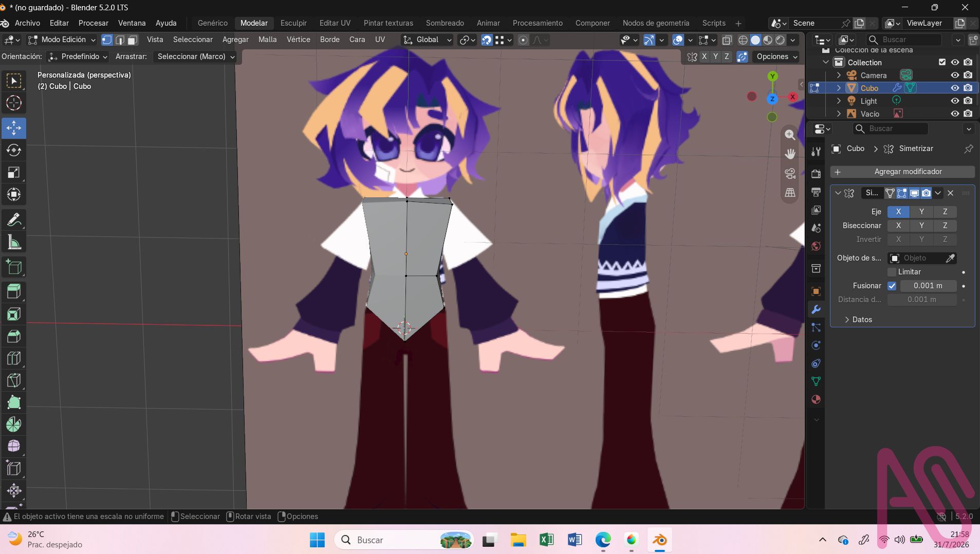Open Windows Start menu
Image resolution: width=980 pixels, height=554 pixels.
(x=317, y=540)
